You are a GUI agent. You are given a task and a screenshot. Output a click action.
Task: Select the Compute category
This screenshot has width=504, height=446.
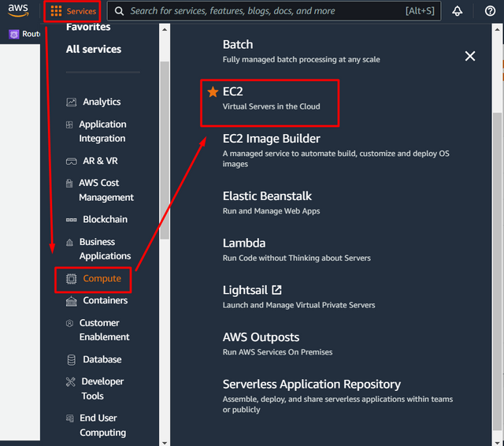102,278
